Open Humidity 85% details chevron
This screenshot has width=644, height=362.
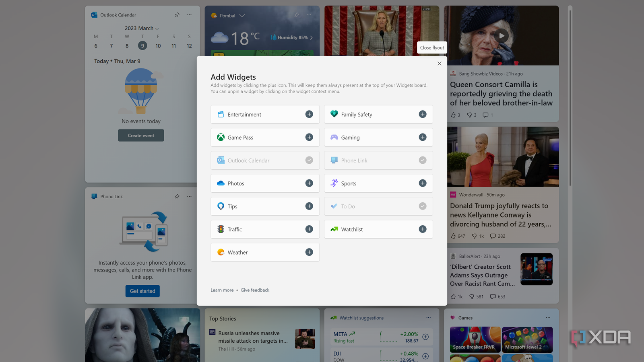(x=312, y=37)
